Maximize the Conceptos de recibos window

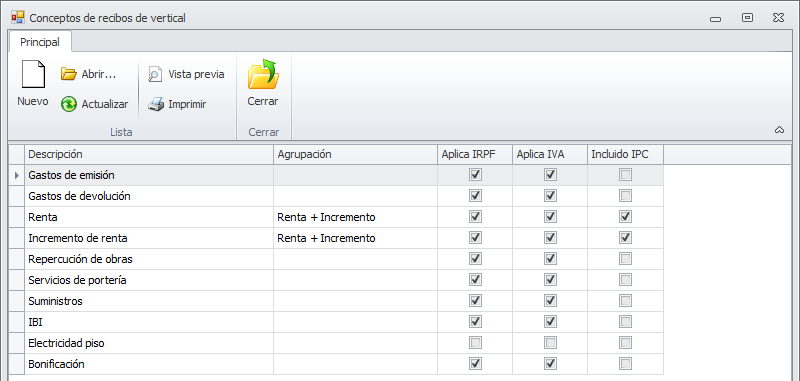(747, 18)
